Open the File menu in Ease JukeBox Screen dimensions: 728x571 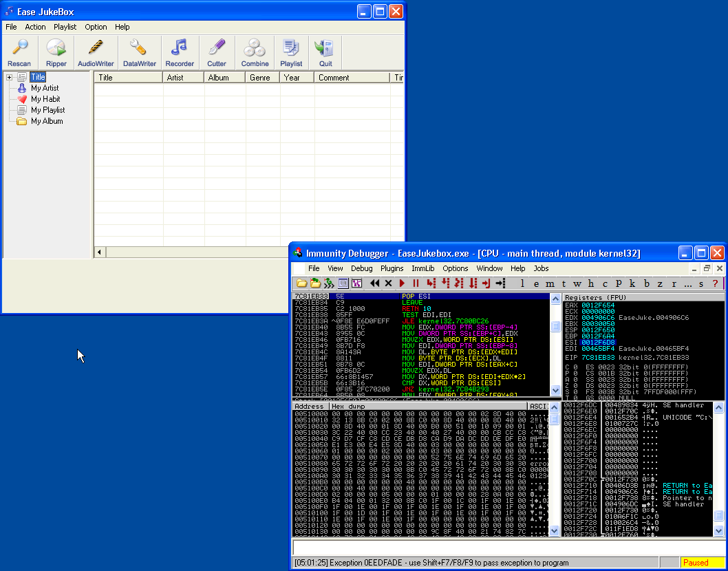(x=11, y=27)
